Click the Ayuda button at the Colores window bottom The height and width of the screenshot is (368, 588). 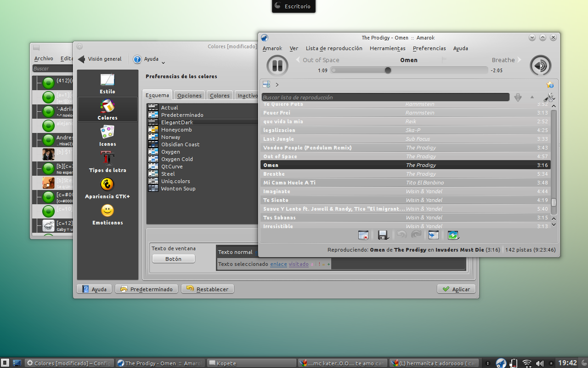tap(94, 289)
